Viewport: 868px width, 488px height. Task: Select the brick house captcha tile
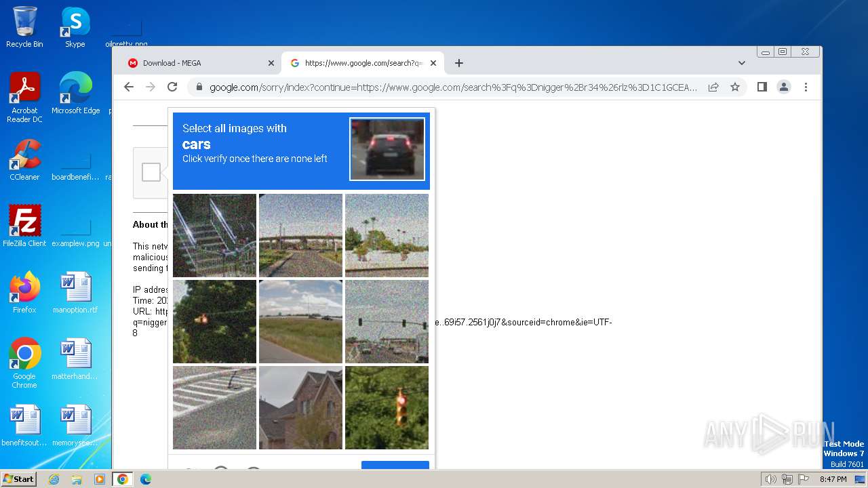pos(300,407)
